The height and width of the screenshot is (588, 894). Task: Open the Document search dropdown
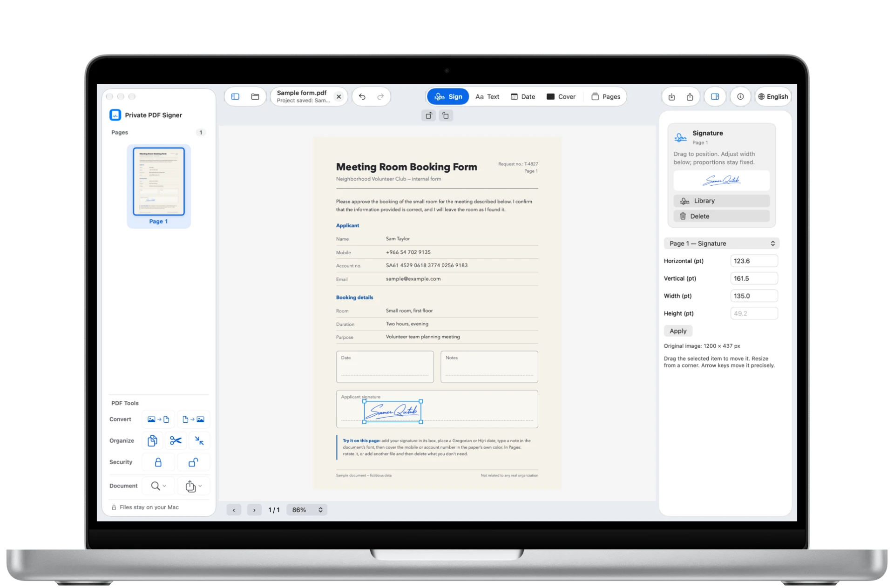[x=158, y=486]
